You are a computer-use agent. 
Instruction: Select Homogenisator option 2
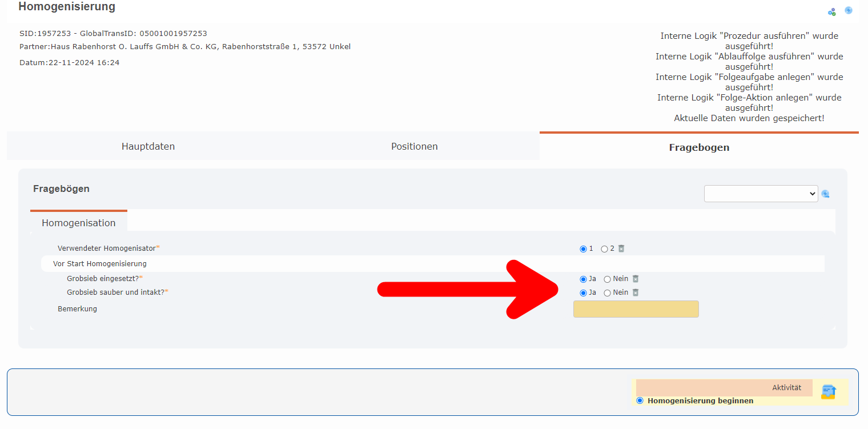(604, 249)
